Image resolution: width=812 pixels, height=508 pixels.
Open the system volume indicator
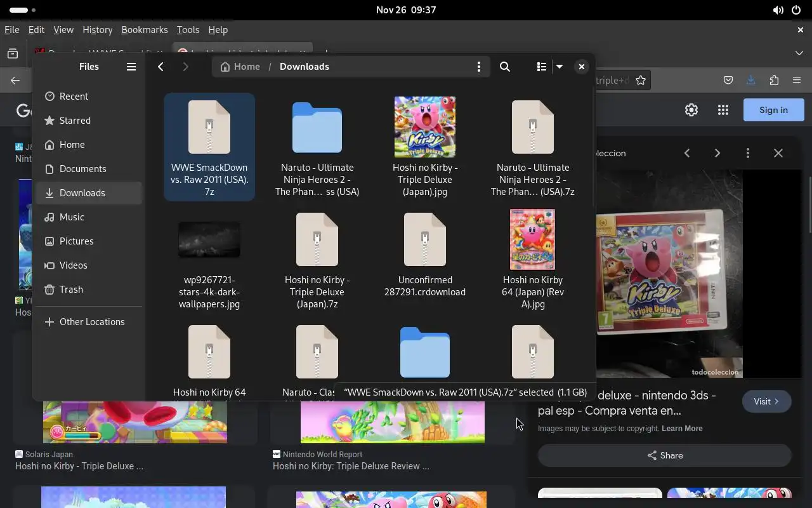point(778,10)
